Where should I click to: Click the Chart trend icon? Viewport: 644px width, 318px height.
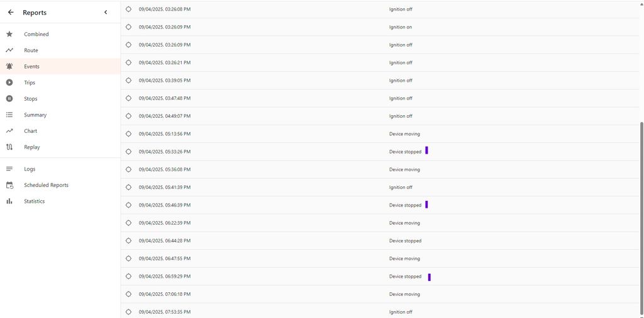pos(9,131)
